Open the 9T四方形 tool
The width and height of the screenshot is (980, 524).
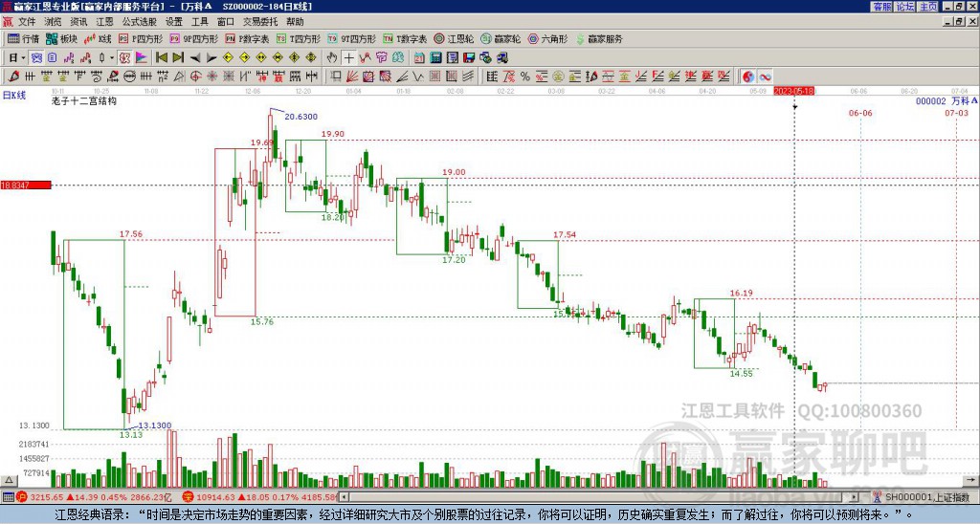[351, 38]
